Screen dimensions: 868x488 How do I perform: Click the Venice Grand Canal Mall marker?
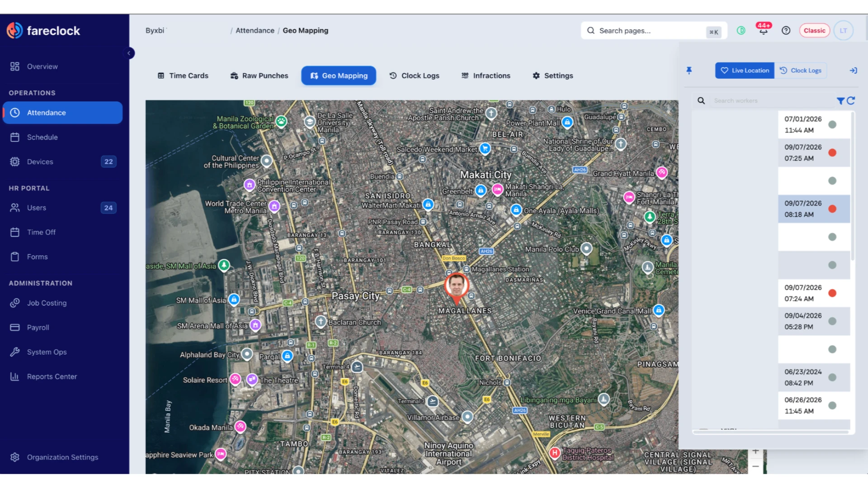pos(659,310)
